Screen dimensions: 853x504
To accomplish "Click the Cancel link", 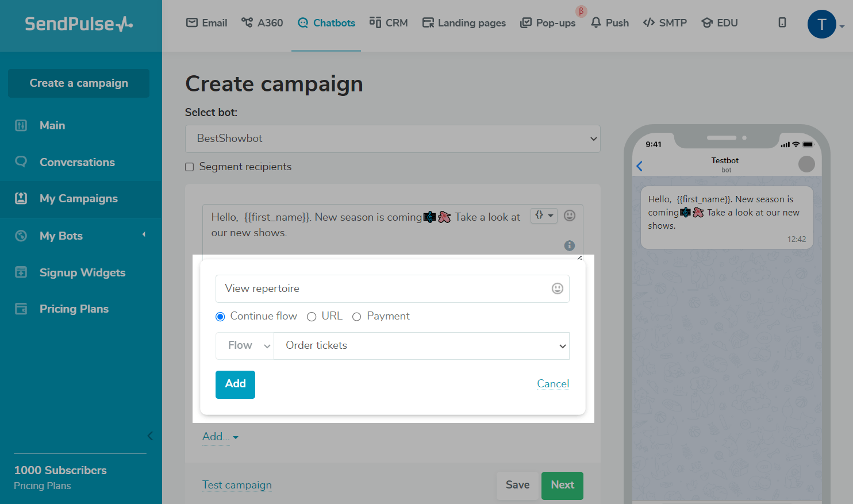I will point(552,383).
